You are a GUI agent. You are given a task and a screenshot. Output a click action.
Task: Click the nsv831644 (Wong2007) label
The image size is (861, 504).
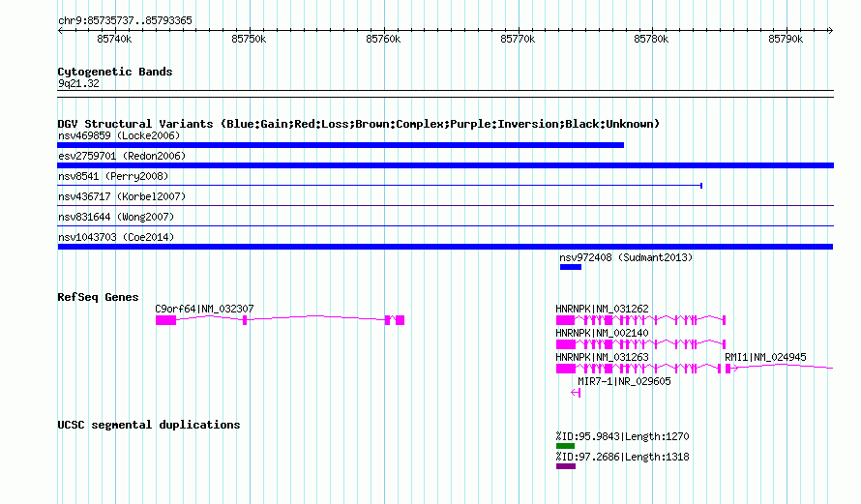coord(116,217)
